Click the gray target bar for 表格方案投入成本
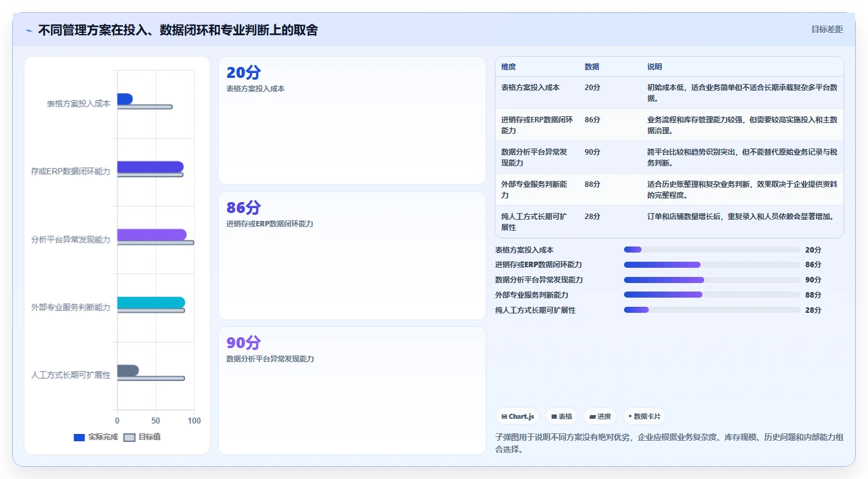 coord(145,107)
